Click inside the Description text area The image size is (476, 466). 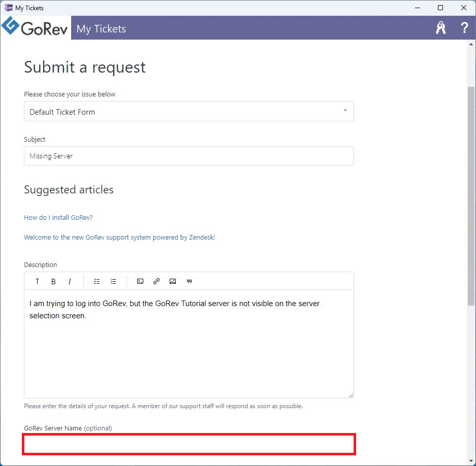point(189,344)
